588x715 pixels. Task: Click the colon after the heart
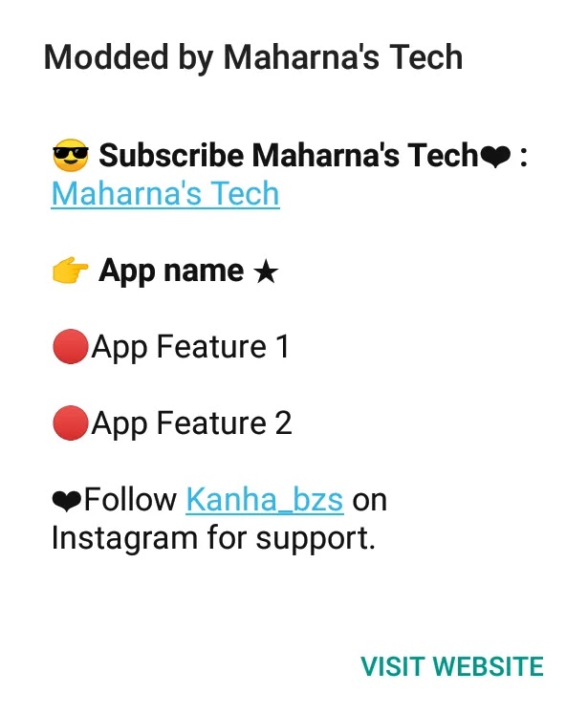(523, 158)
